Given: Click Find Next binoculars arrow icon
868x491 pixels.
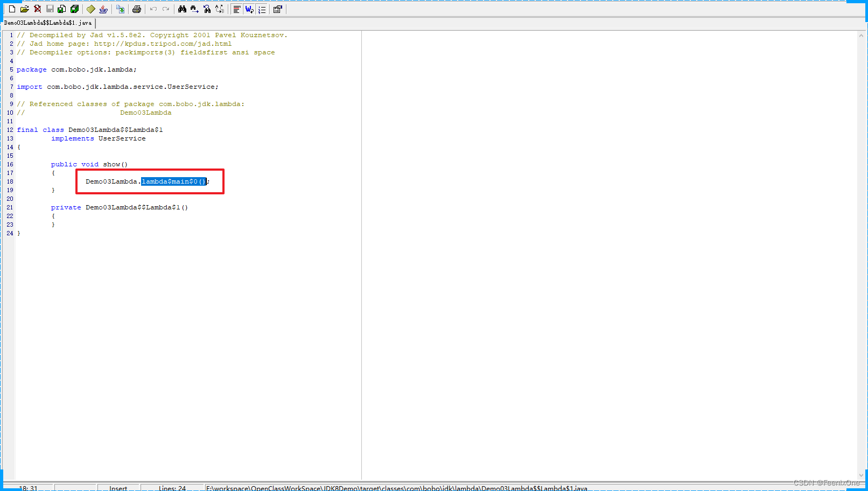Looking at the screenshot, I should 194,9.
